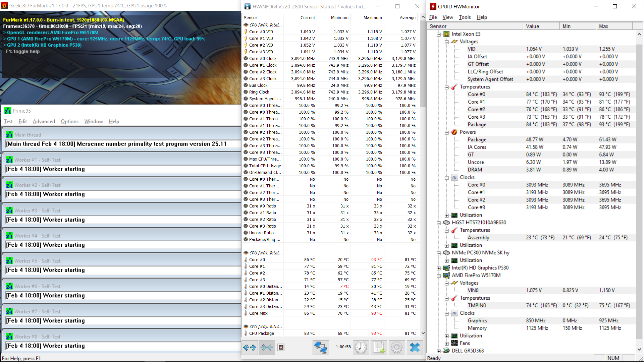This screenshot has height=362, width=644.
Task: Open the Test menu in Prime95
Action: 8,121
